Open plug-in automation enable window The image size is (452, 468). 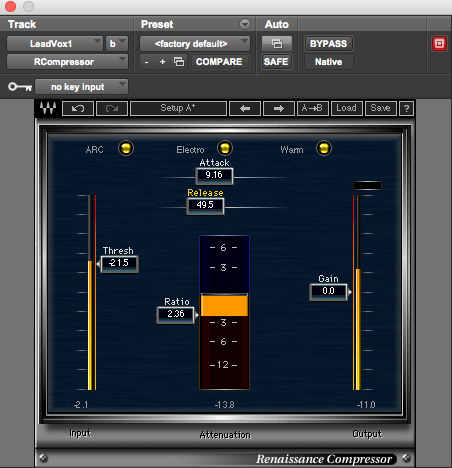pyautogui.click(x=277, y=44)
